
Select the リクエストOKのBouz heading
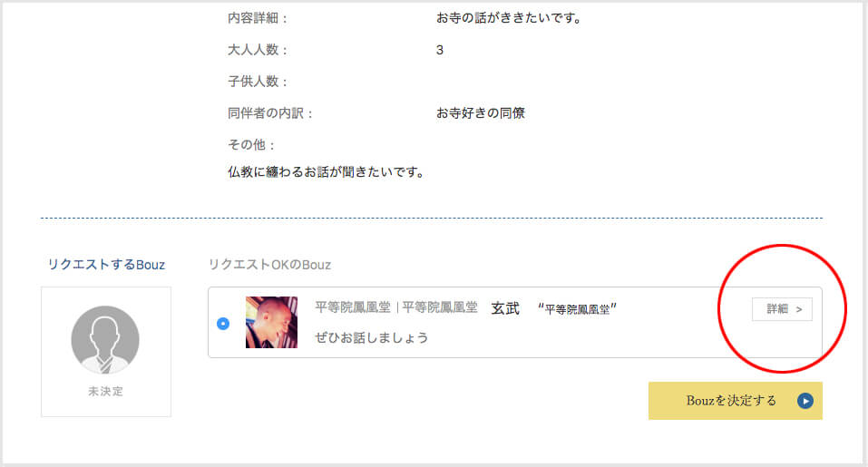coord(269,265)
